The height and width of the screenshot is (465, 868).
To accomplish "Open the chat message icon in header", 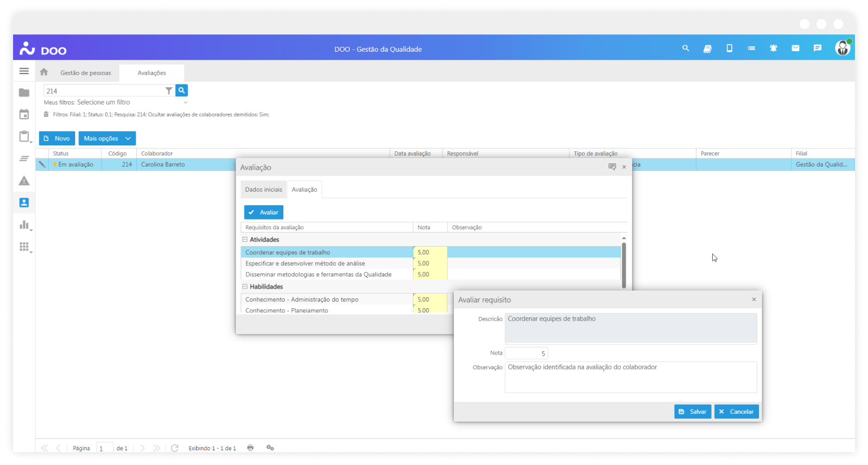I will [817, 48].
